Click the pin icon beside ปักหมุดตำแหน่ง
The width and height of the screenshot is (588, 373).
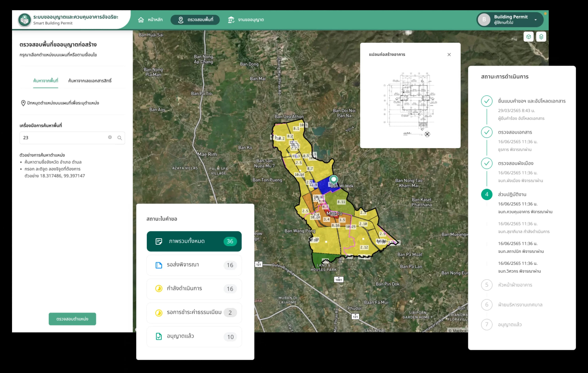click(23, 103)
